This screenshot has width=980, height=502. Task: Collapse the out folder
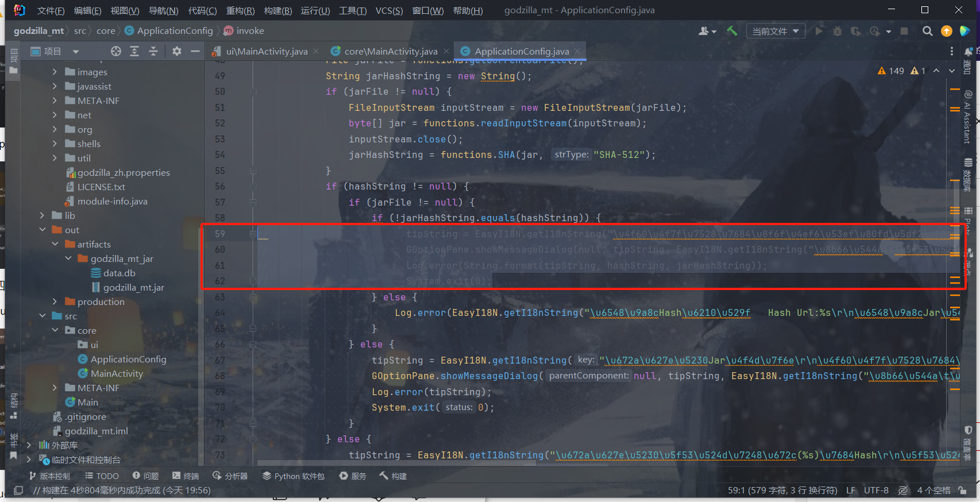pos(42,230)
